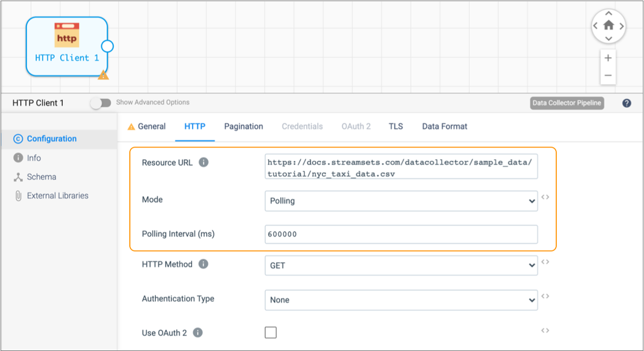644x351 pixels.
Task: Open the TLS tab
Action: click(396, 126)
